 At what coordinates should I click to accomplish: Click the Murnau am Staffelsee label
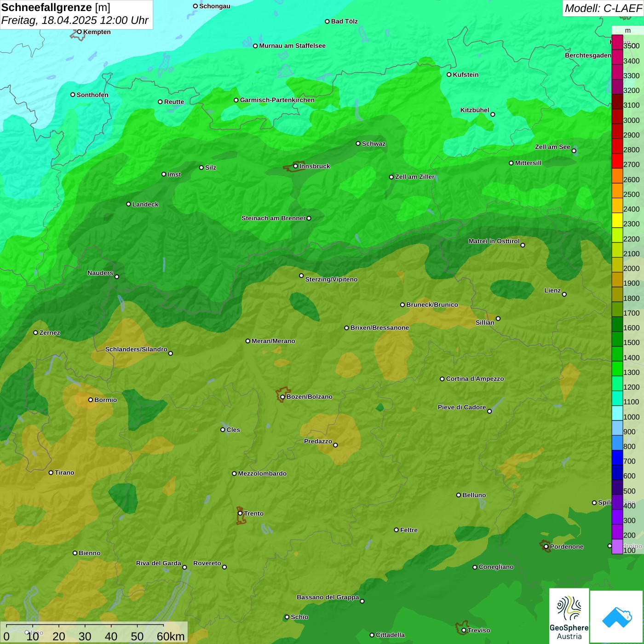click(293, 46)
